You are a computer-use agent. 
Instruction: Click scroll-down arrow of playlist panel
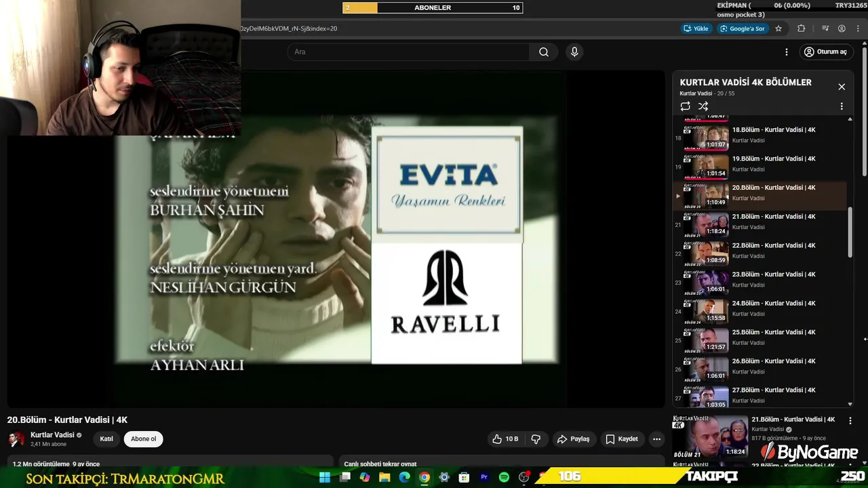850,404
